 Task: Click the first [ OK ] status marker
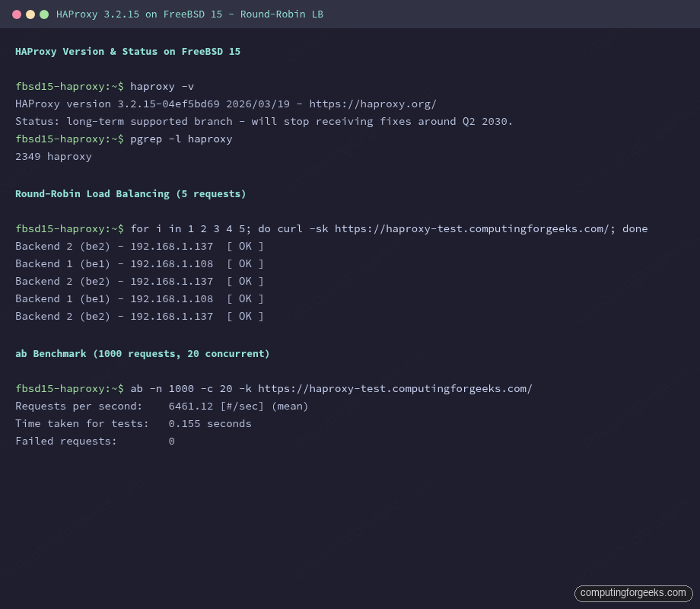245,246
